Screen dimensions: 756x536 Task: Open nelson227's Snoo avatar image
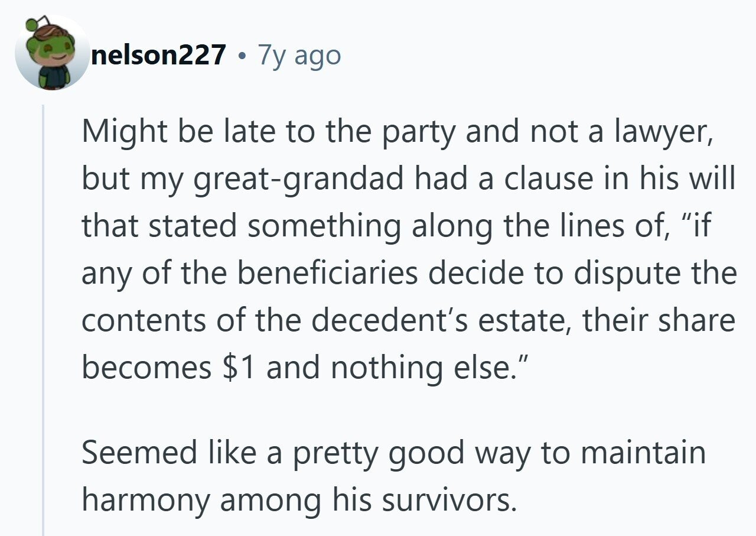(x=52, y=55)
